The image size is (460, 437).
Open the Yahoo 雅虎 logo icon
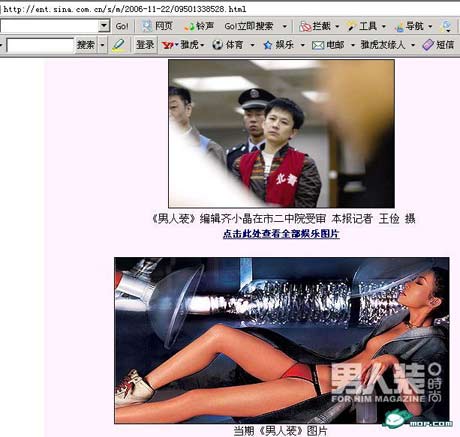coord(168,45)
